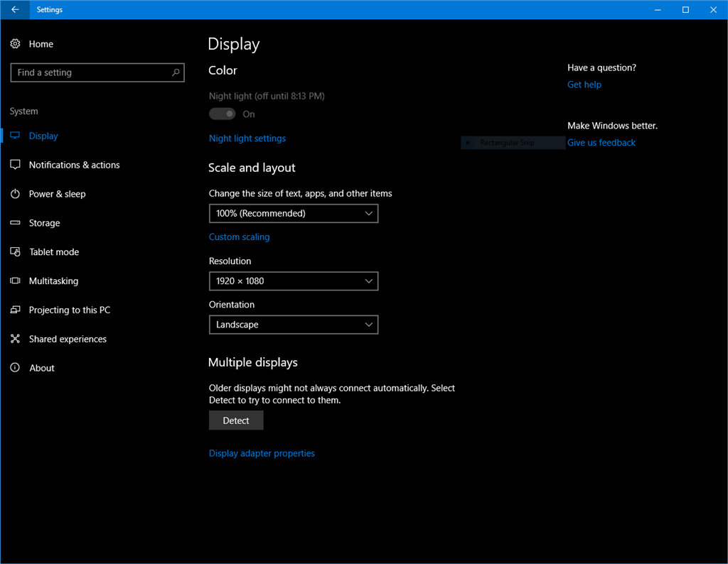The width and height of the screenshot is (728, 564).
Task: Go to the Home menu item
Action: coord(41,44)
